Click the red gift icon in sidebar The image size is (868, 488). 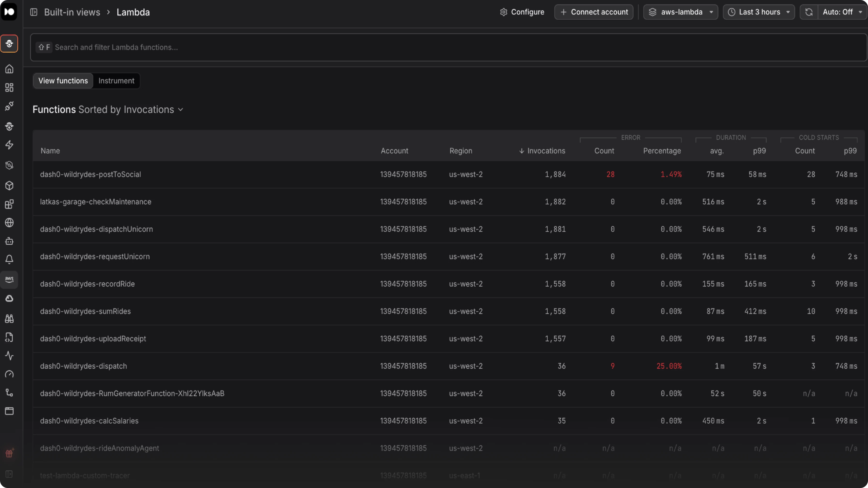pyautogui.click(x=9, y=453)
